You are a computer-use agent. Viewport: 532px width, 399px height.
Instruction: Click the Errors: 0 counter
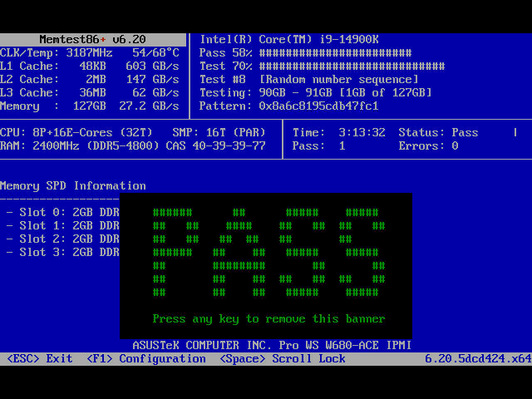[x=429, y=146]
